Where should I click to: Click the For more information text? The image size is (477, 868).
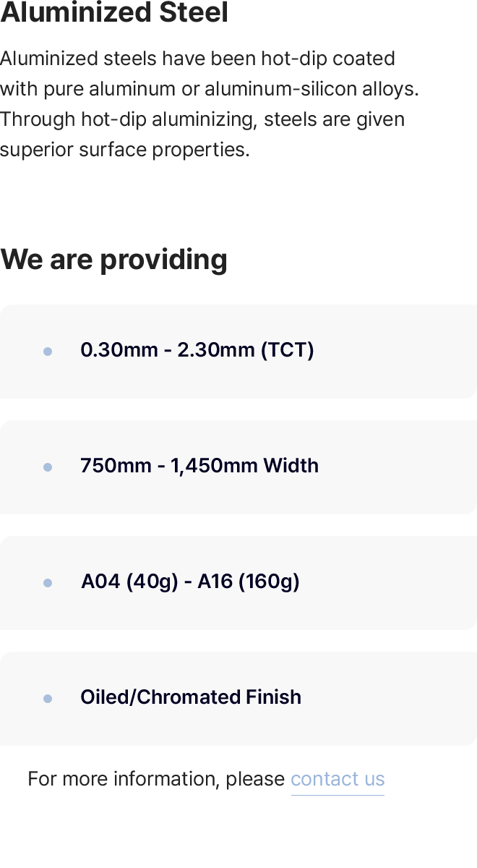(x=156, y=779)
